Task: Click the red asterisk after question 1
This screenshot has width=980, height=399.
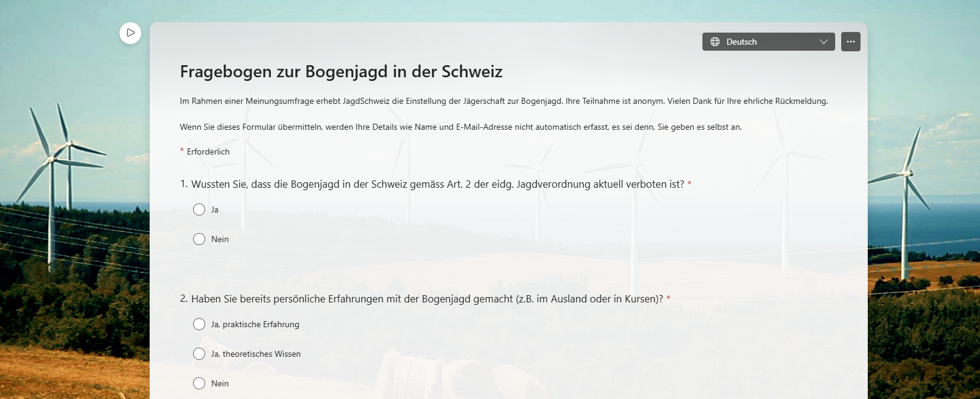Action: coord(689,184)
